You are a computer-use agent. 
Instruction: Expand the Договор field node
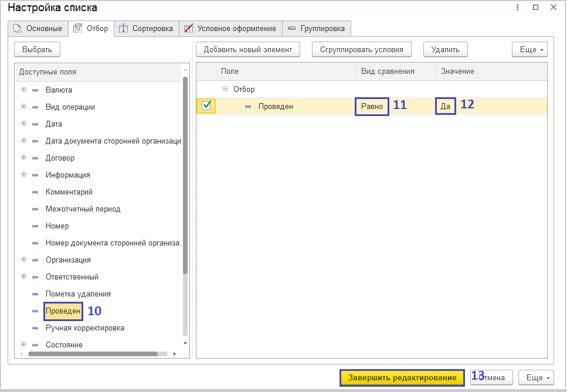click(x=24, y=158)
